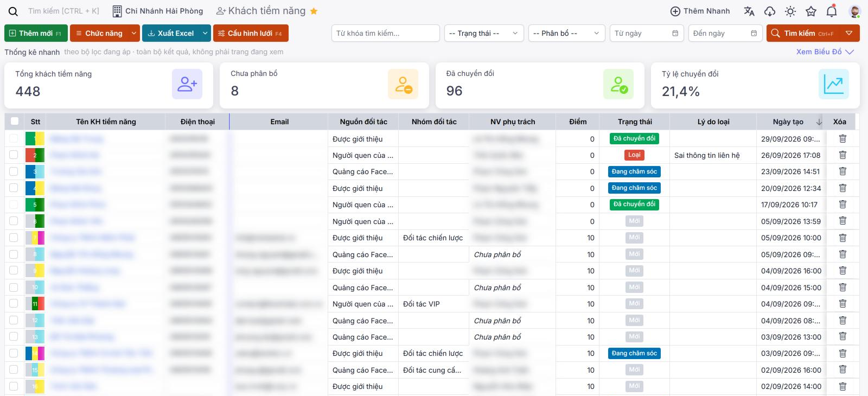
Task: Click the color tag for row number 2
Action: click(x=35, y=155)
